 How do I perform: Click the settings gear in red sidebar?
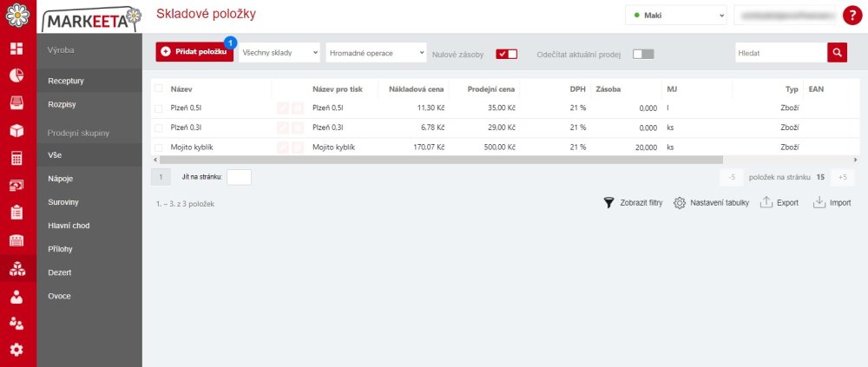[x=17, y=350]
